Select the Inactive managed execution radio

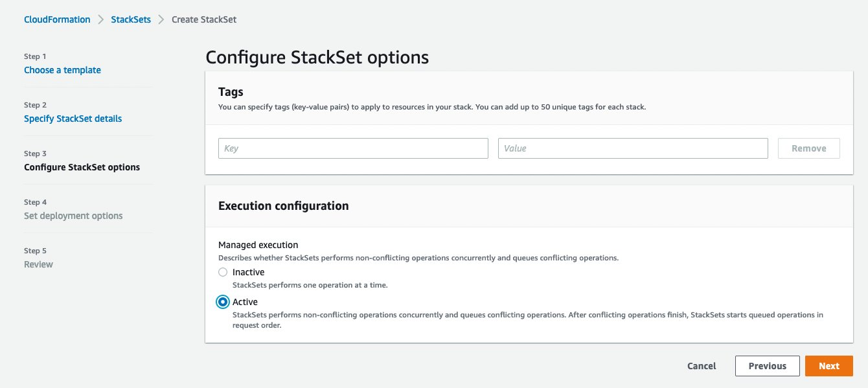click(x=222, y=271)
